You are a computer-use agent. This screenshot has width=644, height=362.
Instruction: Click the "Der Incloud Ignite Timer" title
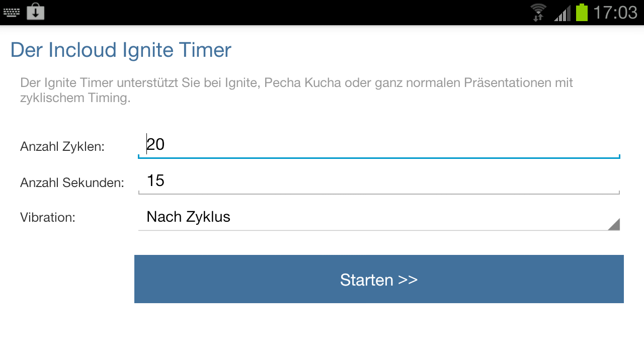click(121, 50)
